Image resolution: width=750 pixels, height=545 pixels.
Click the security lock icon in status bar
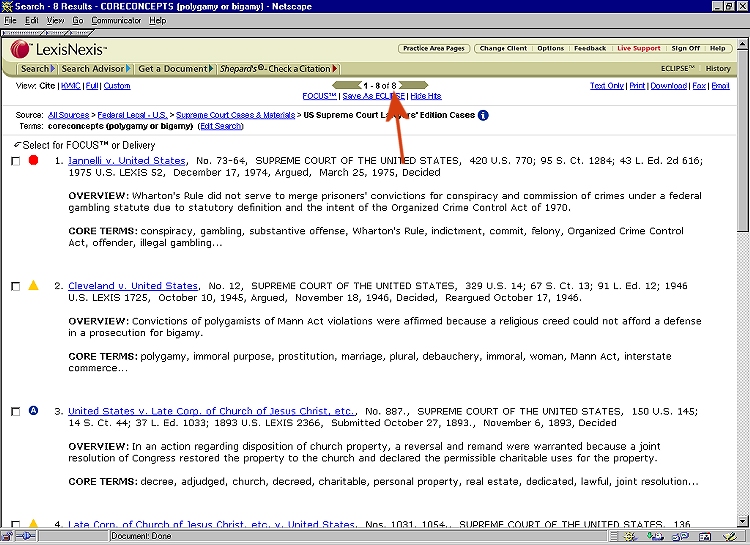[7, 536]
